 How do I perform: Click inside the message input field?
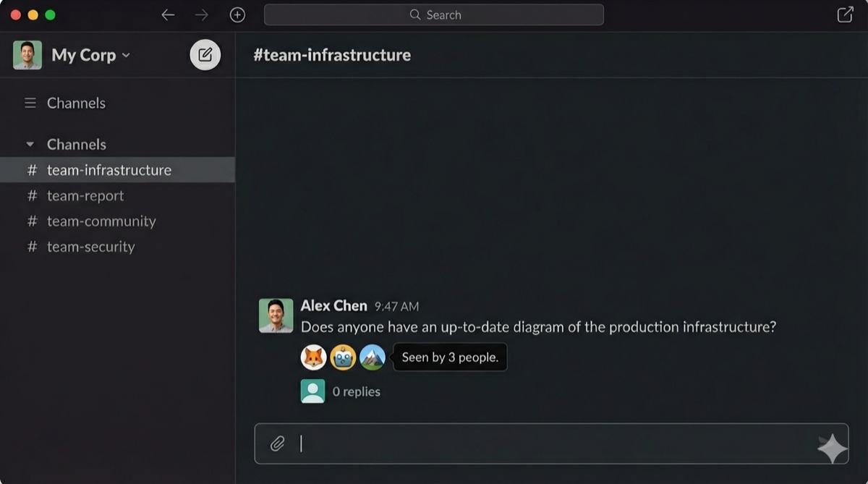coord(506,443)
